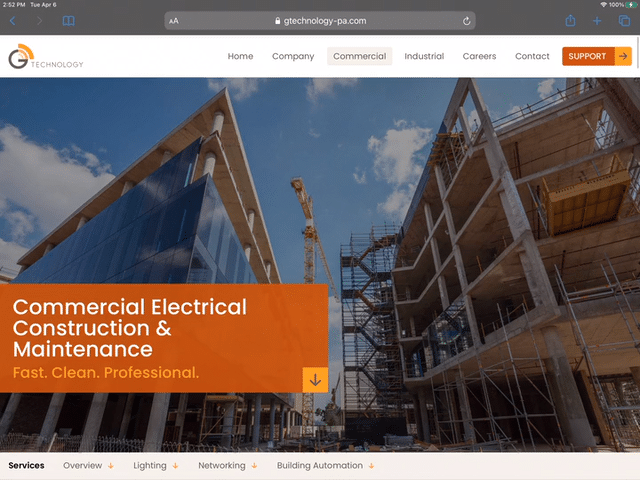Viewport: 640px width, 480px height.
Task: Open the Home menu item
Action: pyautogui.click(x=240, y=56)
